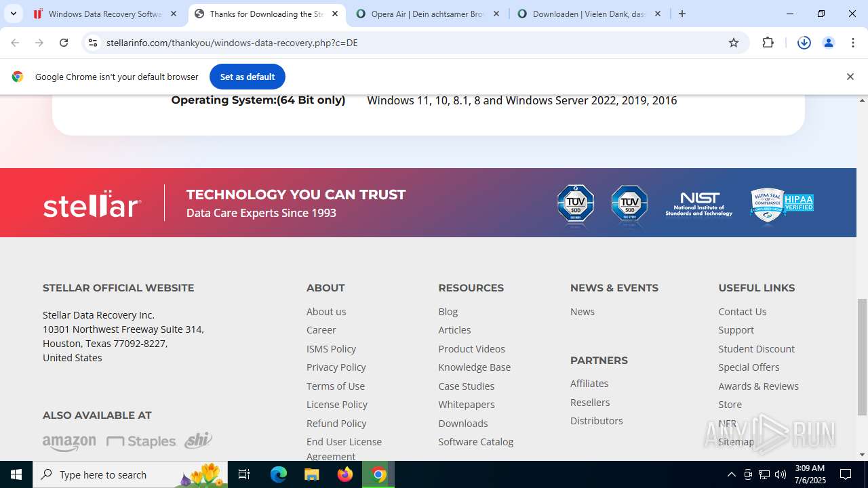Open the Whitepapers link
The height and width of the screenshot is (488, 868).
coord(467,405)
